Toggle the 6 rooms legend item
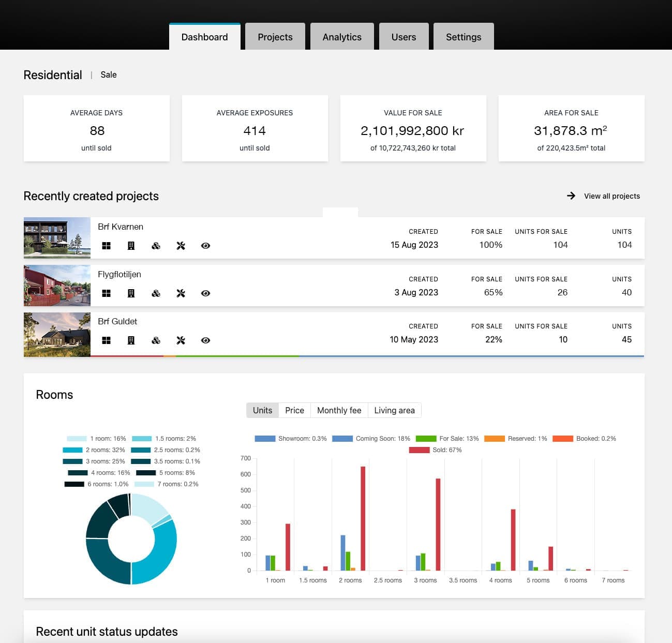The image size is (672, 643). tap(96, 484)
